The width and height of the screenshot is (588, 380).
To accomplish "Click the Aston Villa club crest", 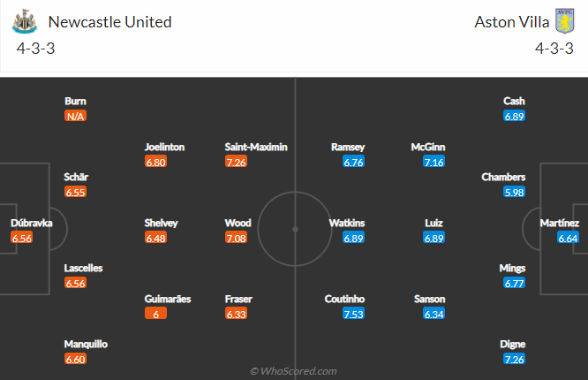I will point(565,21).
